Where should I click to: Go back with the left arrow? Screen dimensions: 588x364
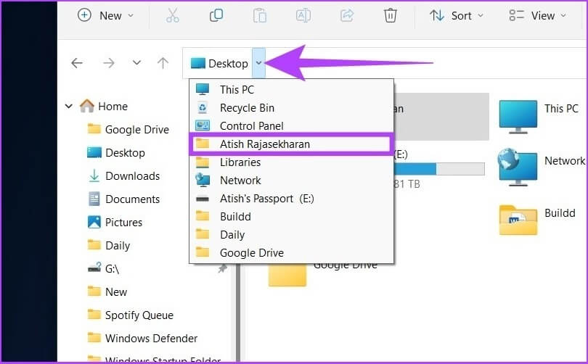coord(77,63)
